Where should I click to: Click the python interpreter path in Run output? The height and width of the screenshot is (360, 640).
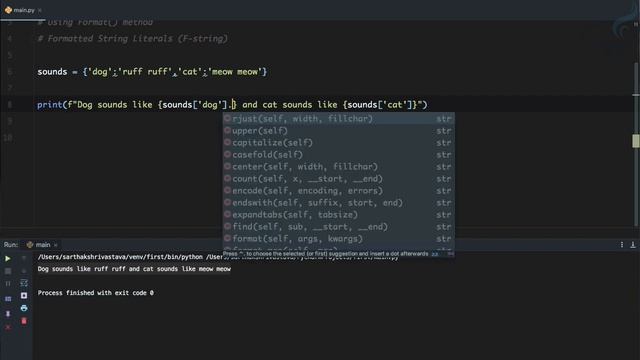120,257
